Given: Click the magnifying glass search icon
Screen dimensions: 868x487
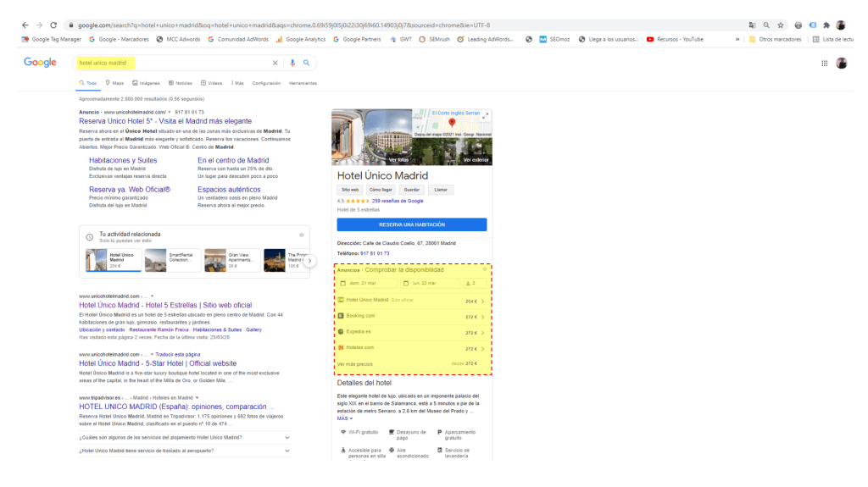Looking at the screenshot, I should pyautogui.click(x=306, y=63).
